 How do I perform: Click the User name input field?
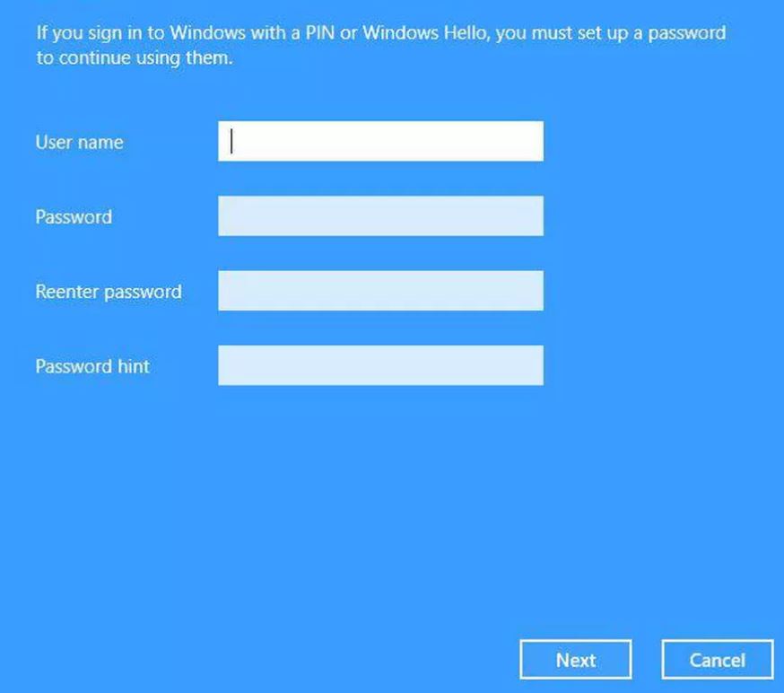pos(380,141)
